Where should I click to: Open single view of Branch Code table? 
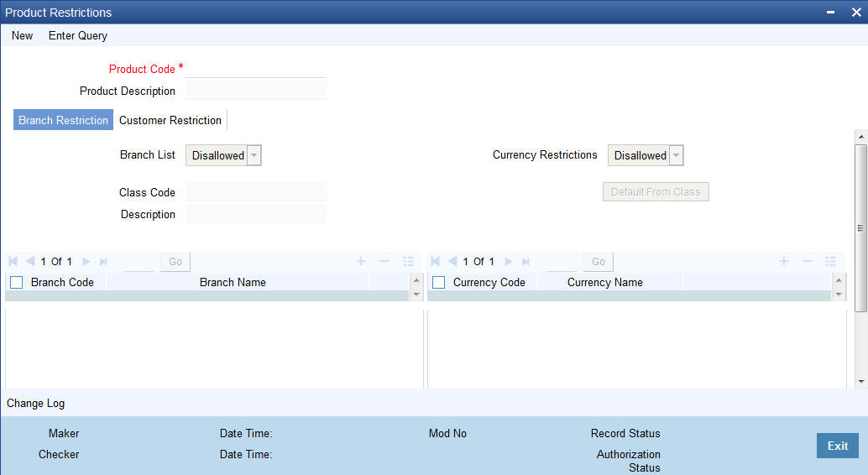pos(409,261)
